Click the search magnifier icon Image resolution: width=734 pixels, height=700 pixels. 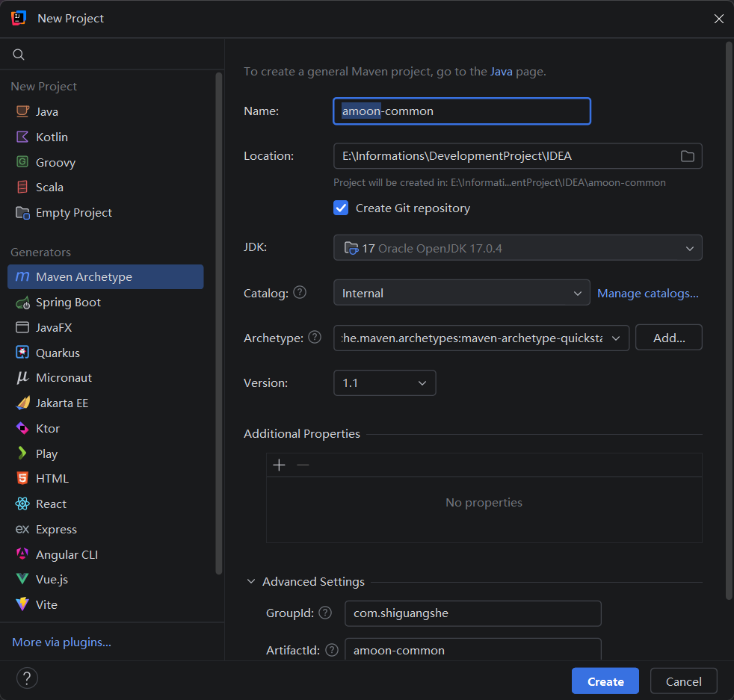[18, 55]
